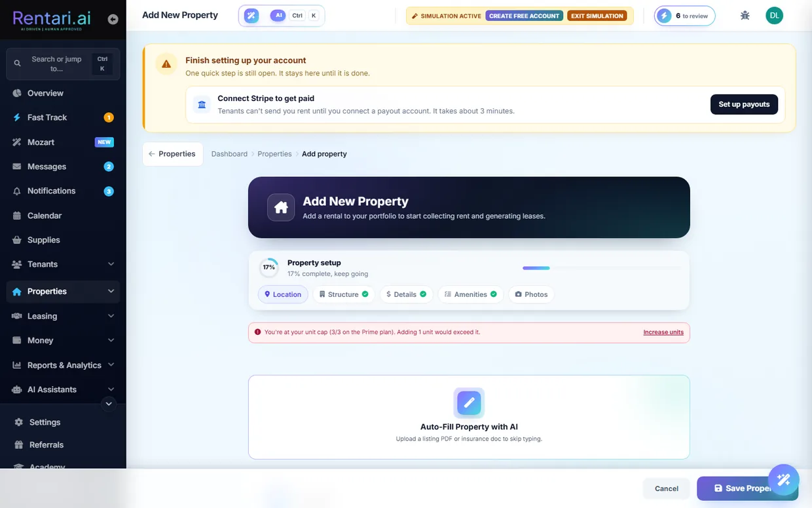Click the Search or jump to field
The image size is (812, 508).
(63, 64)
